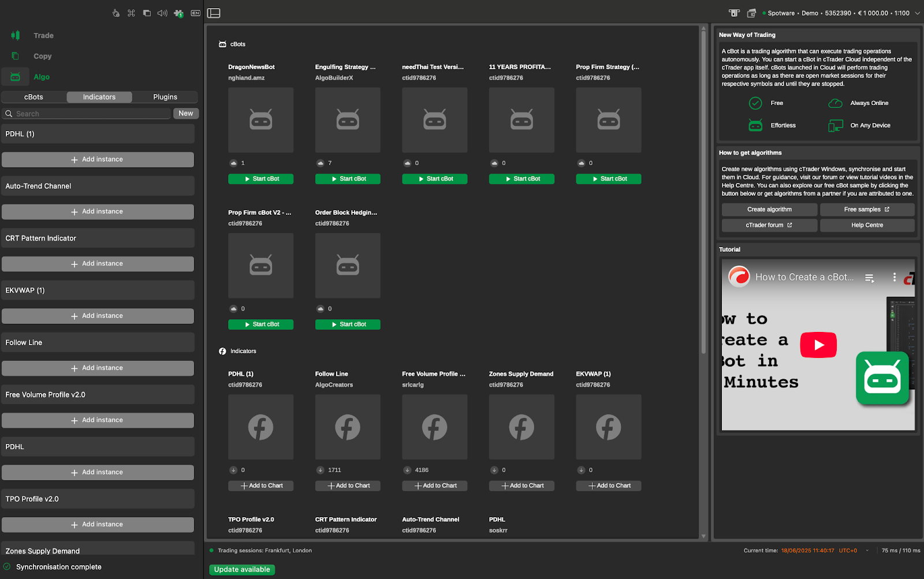Add instance under PDHL (1)

point(98,159)
